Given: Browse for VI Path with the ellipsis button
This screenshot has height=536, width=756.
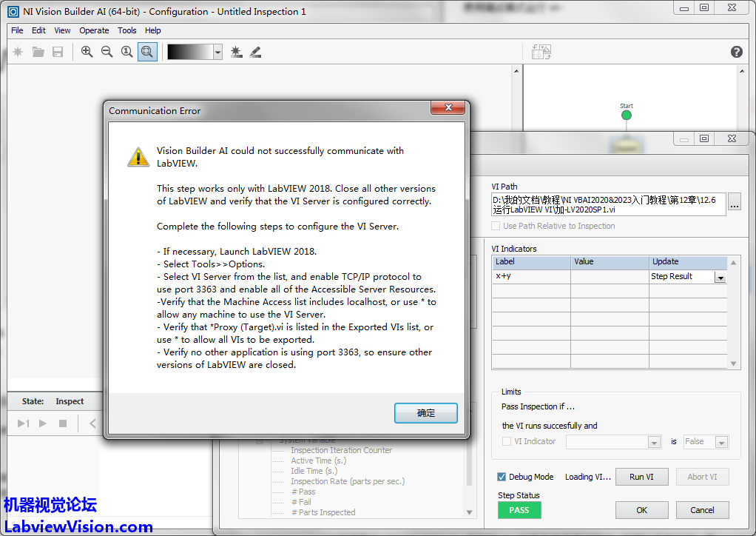Looking at the screenshot, I should coord(735,201).
